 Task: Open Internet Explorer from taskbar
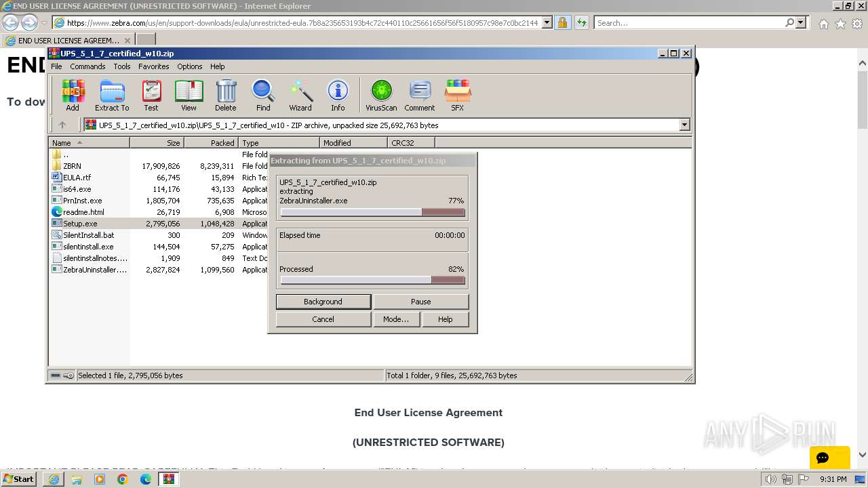coord(54,479)
